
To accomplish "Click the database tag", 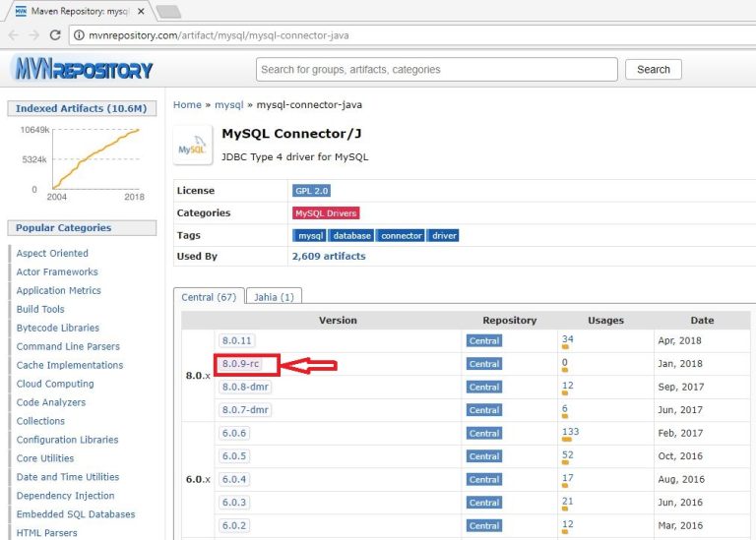I will (x=351, y=235).
